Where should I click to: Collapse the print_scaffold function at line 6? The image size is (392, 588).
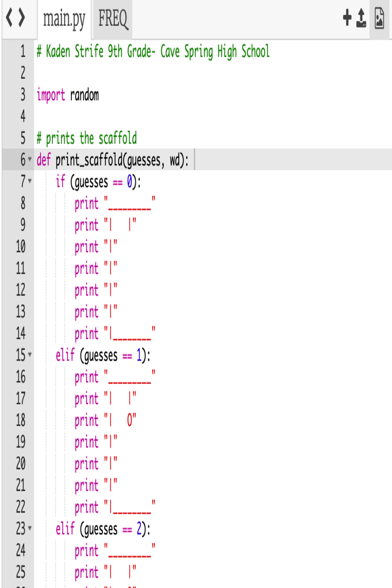coord(30,160)
